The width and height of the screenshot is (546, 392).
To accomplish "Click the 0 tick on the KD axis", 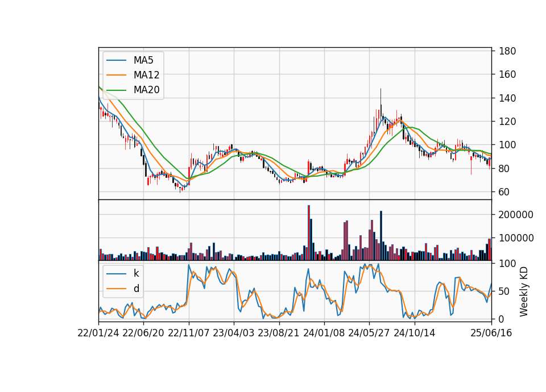I will (502, 319).
